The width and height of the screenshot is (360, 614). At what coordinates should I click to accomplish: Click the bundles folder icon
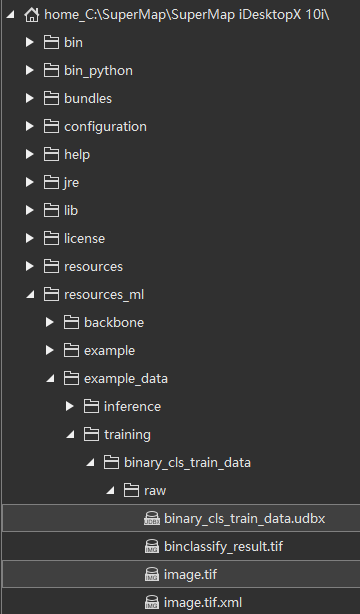point(51,98)
